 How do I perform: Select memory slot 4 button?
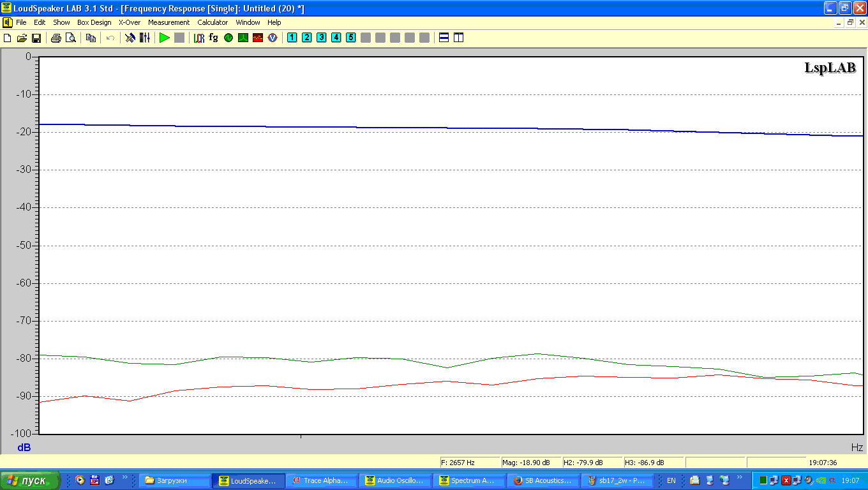coord(336,38)
